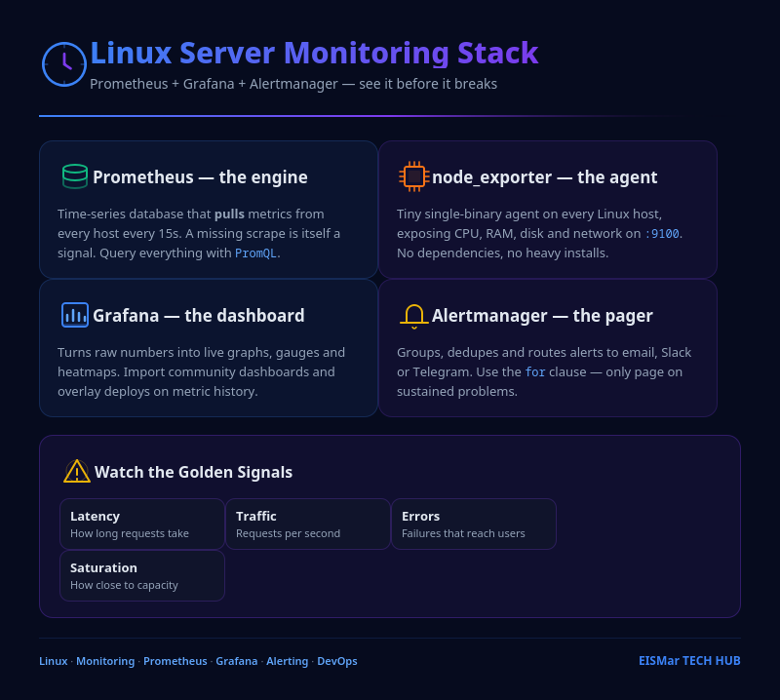Click 'How close to capacity' text
The image size is (780, 700).
click(124, 585)
